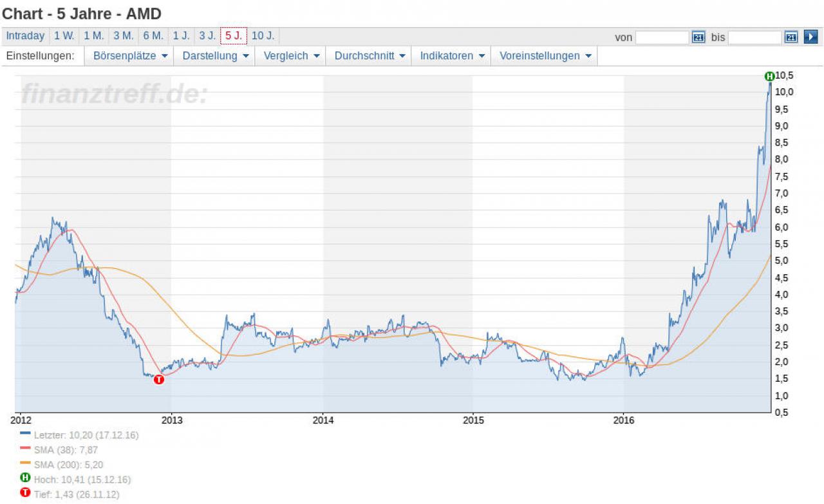Open the Vergleich dropdown
The width and height of the screenshot is (824, 504).
click(x=291, y=56)
